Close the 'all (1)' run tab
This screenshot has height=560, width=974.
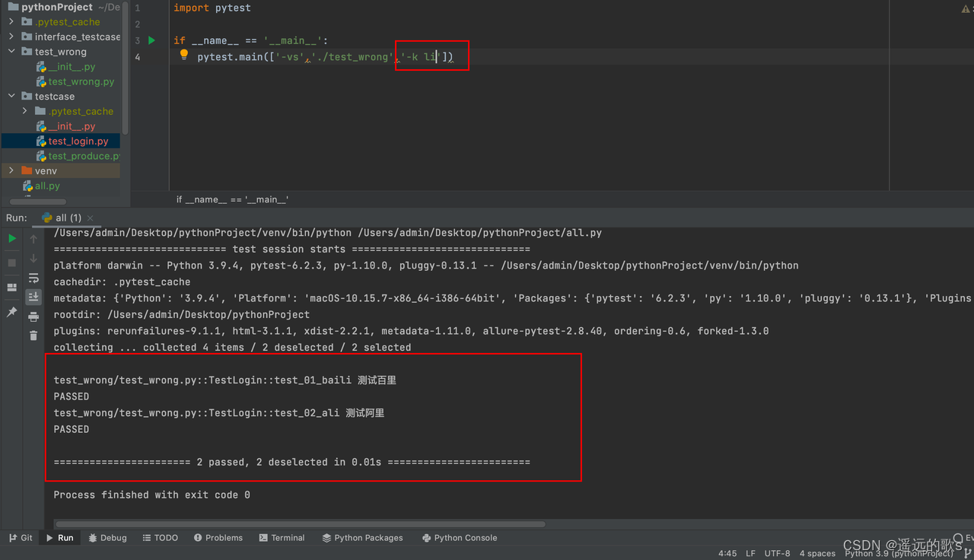[91, 218]
